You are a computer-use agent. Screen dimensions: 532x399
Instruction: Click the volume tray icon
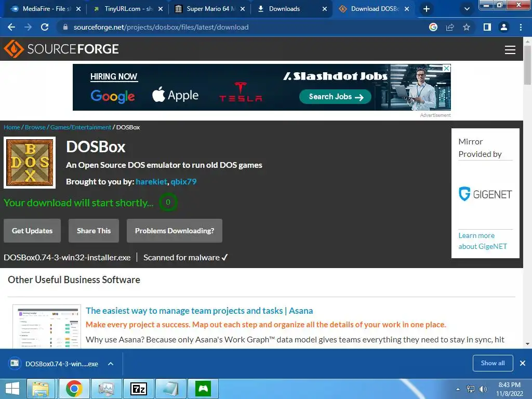[483, 389]
